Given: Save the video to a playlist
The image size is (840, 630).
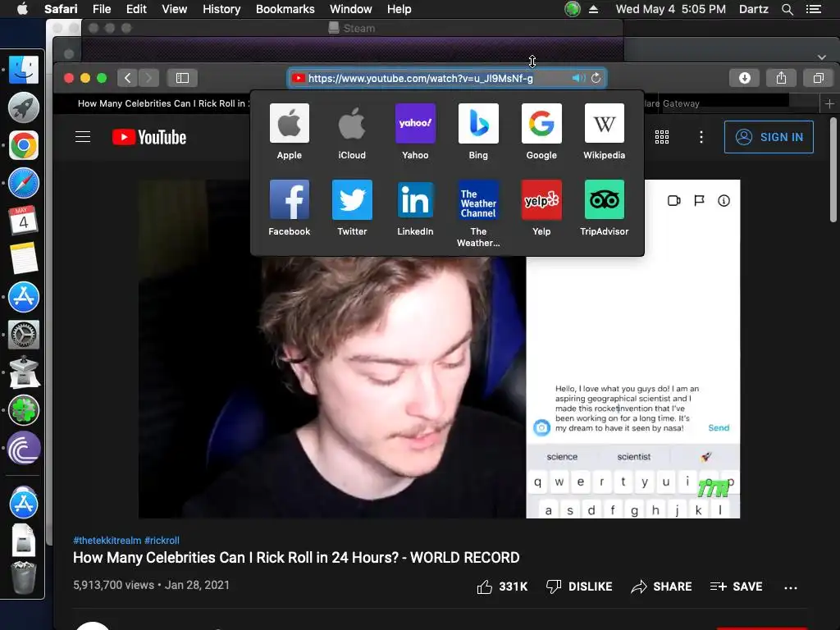Looking at the screenshot, I should point(736,587).
